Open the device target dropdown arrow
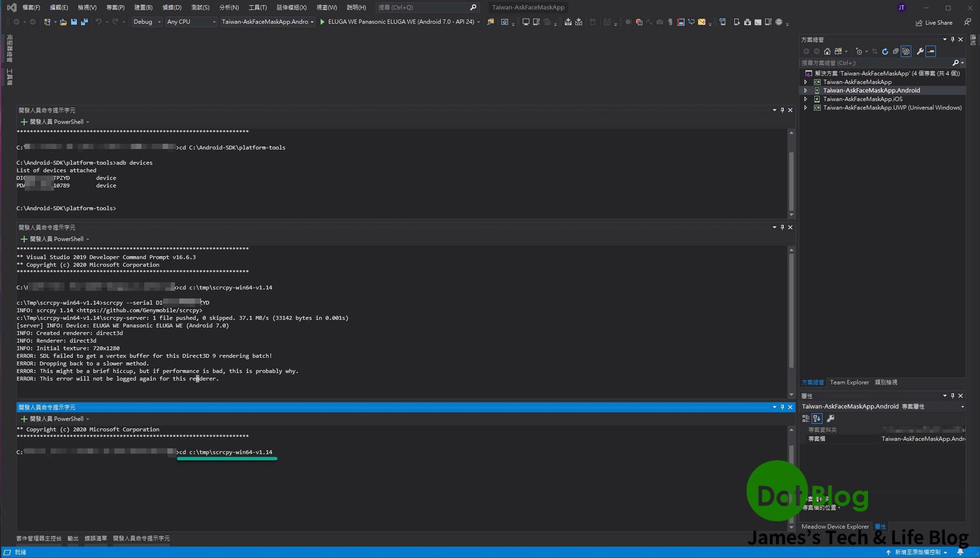 [478, 22]
